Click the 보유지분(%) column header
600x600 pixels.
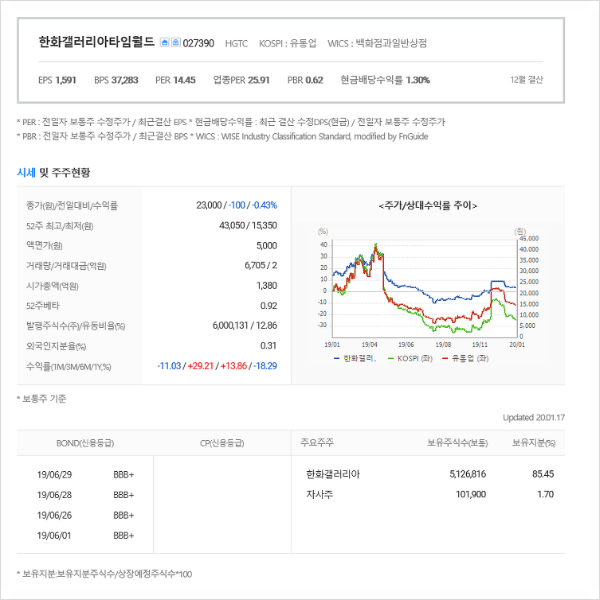pyautogui.click(x=534, y=443)
